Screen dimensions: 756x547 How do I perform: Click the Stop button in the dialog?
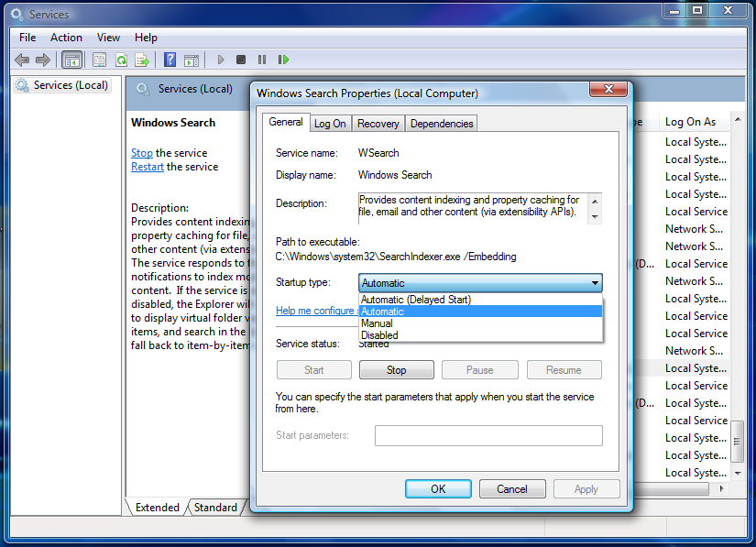pos(396,370)
